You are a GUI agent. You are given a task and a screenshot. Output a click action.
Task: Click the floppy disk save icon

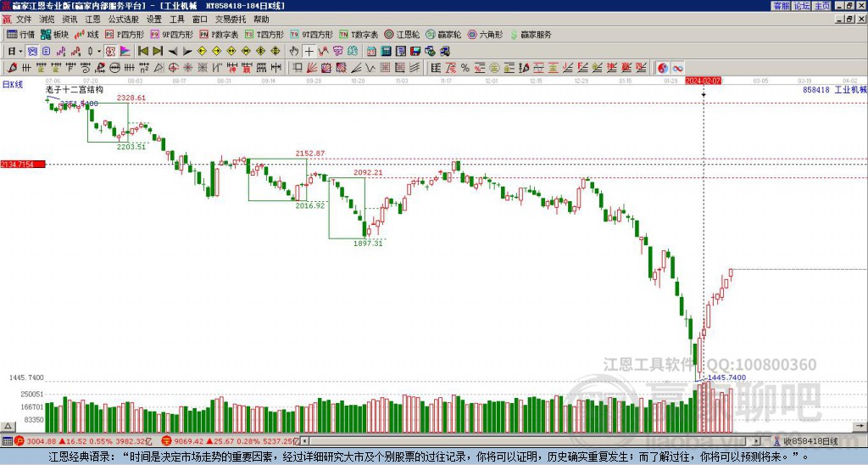[415, 52]
